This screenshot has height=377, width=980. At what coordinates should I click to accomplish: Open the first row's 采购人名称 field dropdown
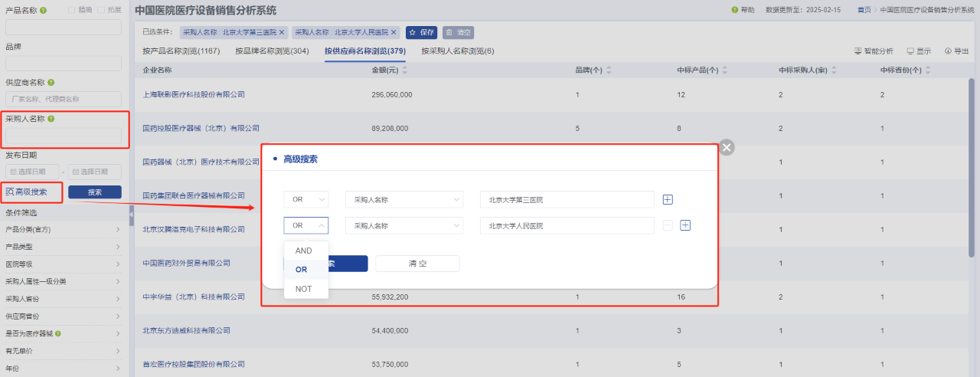click(403, 200)
